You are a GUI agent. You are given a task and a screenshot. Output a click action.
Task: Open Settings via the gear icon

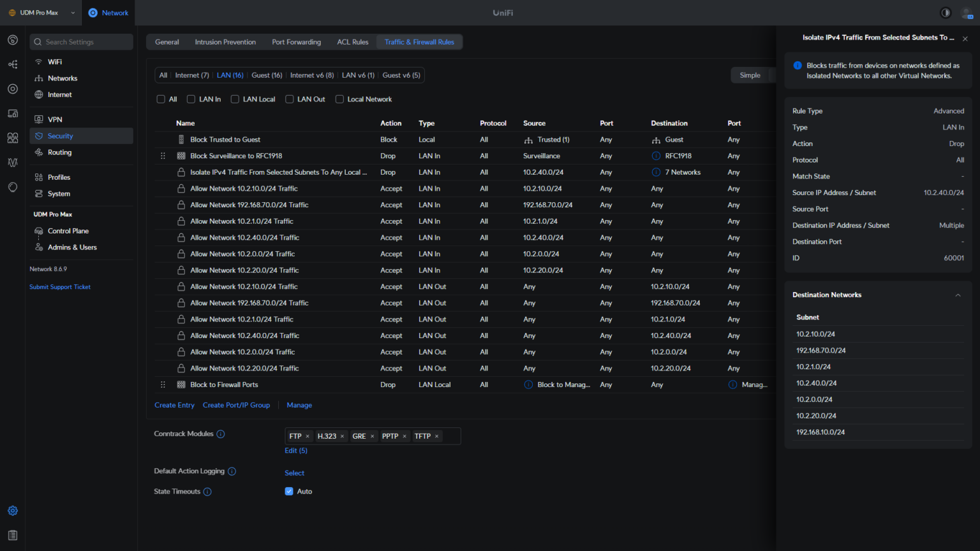pyautogui.click(x=12, y=510)
